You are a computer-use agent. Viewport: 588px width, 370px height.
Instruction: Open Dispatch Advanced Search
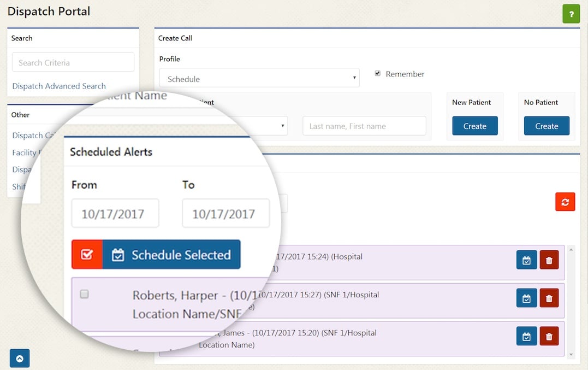[58, 86]
